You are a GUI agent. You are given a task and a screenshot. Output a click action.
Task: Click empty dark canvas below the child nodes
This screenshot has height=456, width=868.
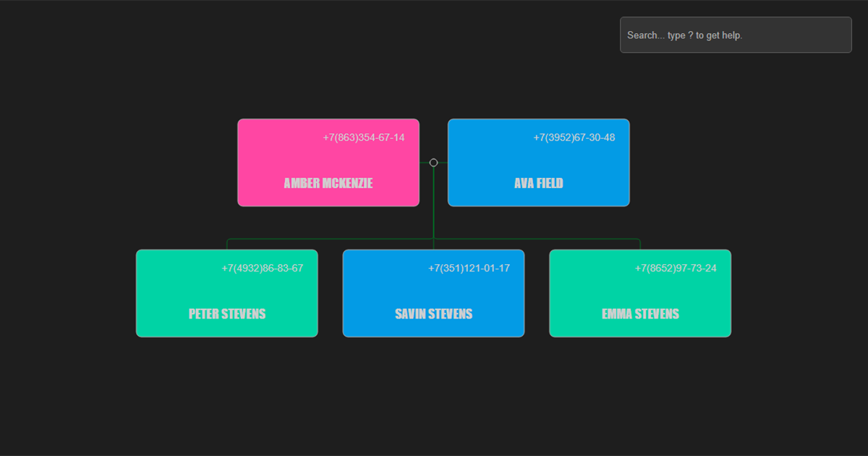[x=434, y=398]
